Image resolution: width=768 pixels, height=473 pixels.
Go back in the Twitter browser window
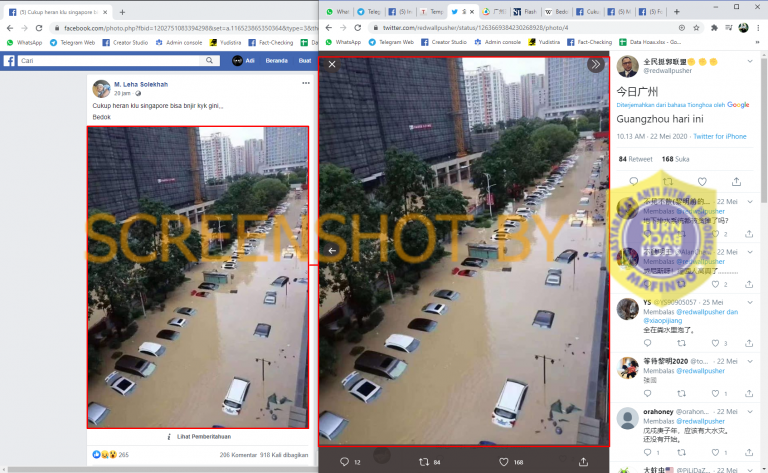click(329, 28)
